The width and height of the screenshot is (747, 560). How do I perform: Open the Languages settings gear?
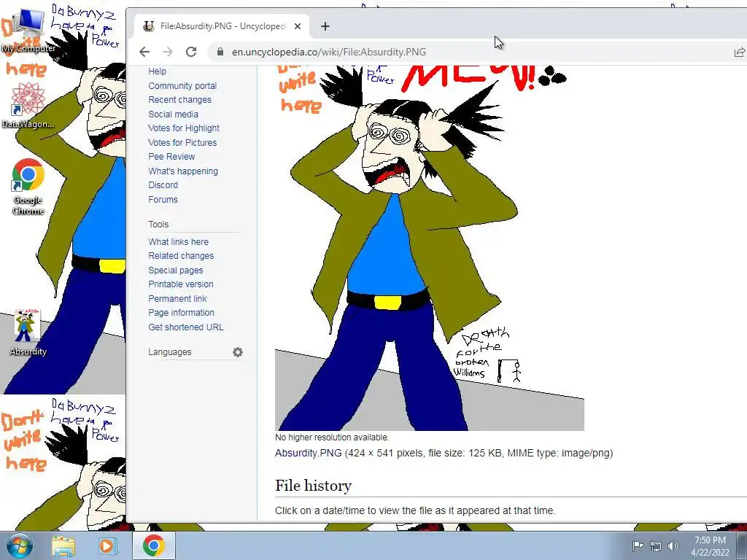tap(238, 352)
